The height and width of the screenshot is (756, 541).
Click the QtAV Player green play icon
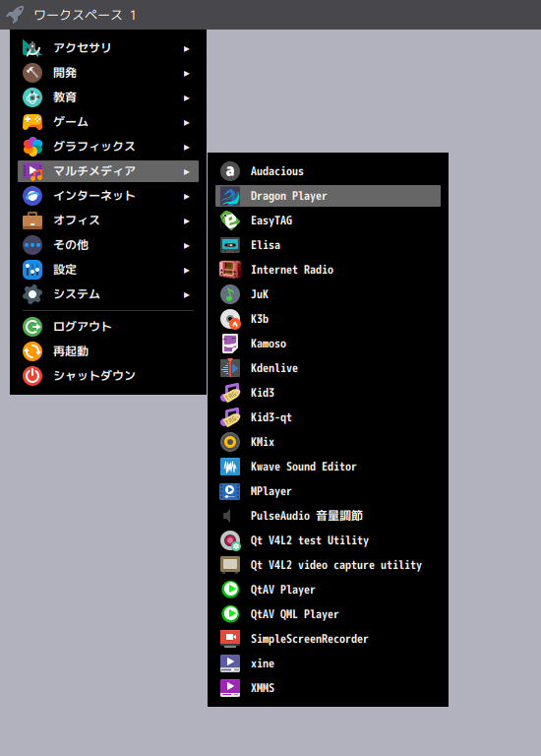pyautogui.click(x=230, y=590)
